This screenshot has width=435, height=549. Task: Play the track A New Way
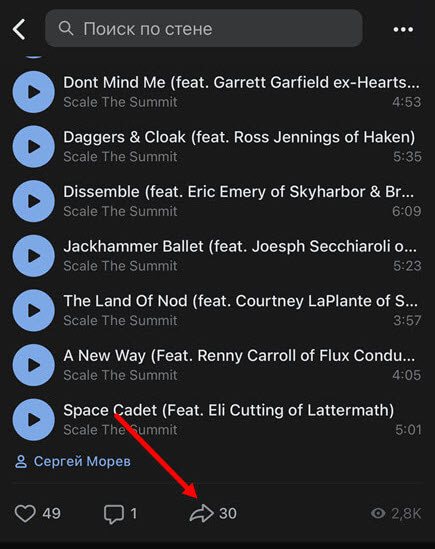click(34, 365)
